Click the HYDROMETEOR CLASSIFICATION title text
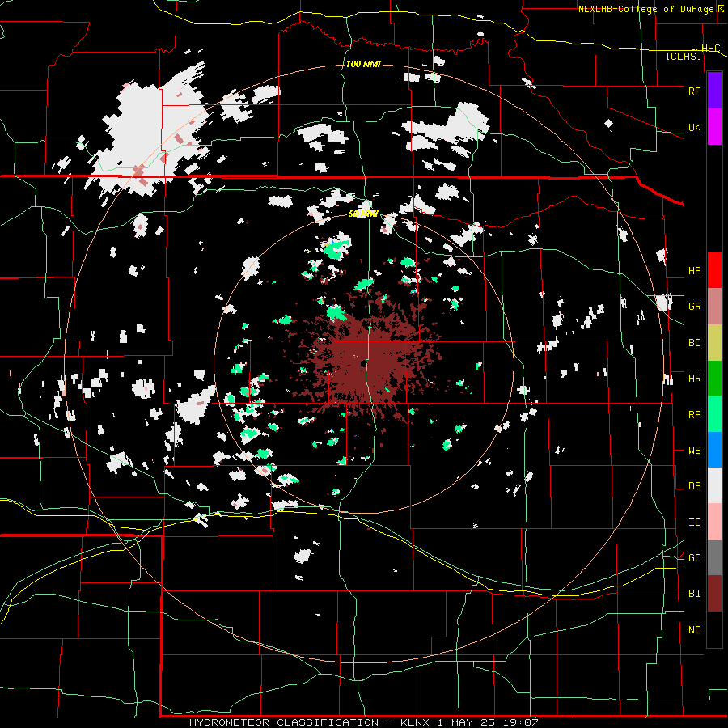Viewport: 728px width, 728px height. point(284,722)
